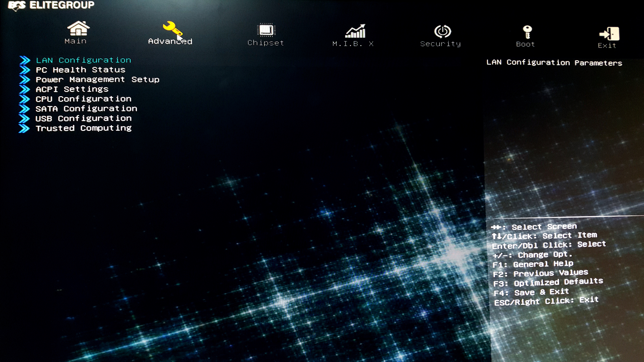This screenshot has height=362, width=644.
Task: Click the 'F2: Previous Values' line
Action: coord(540,273)
